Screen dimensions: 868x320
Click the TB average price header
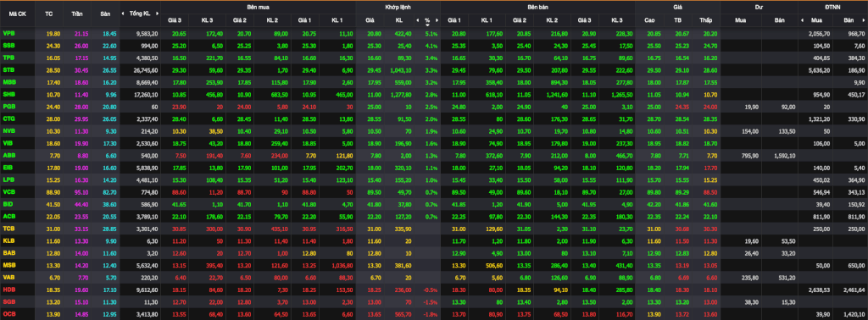677,20
